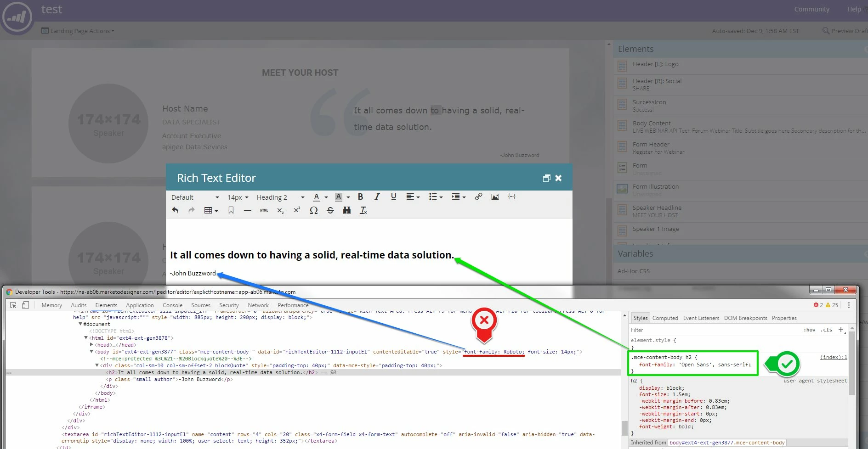This screenshot has height=449, width=868.
Task: Open the Event Listeners tab
Action: 701,318
